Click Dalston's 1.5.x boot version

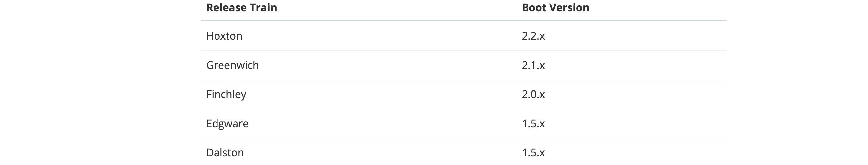pyautogui.click(x=533, y=152)
